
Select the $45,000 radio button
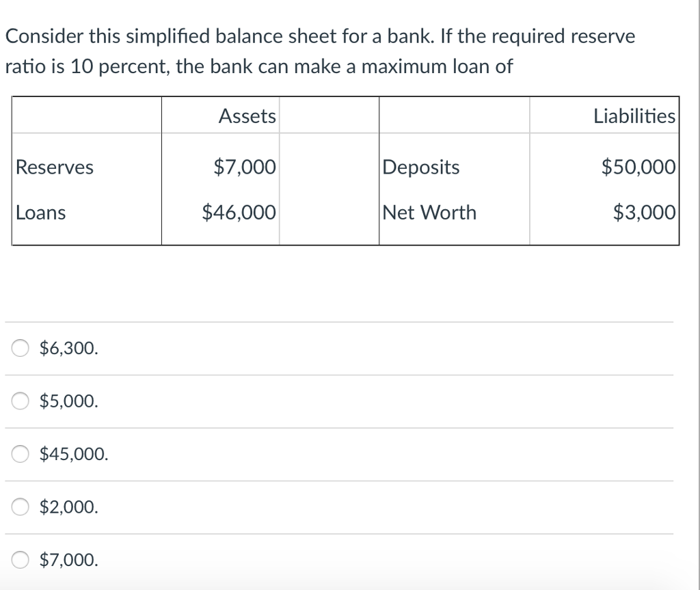19,453
